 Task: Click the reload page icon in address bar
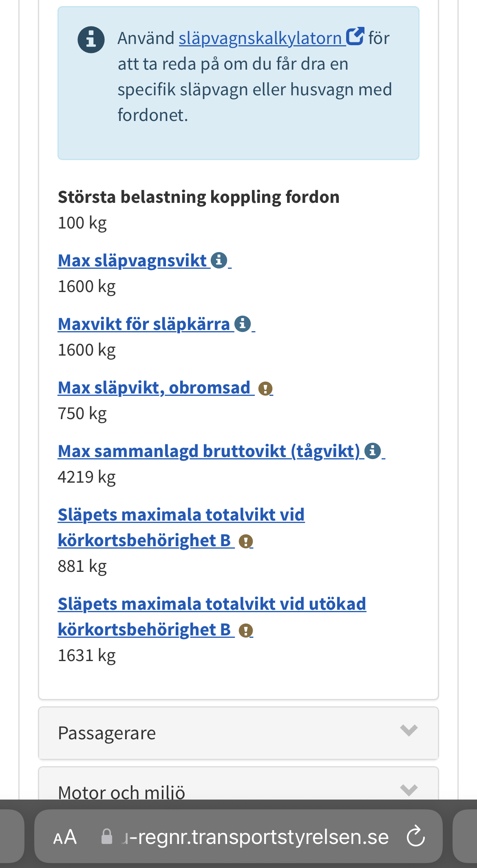(416, 836)
